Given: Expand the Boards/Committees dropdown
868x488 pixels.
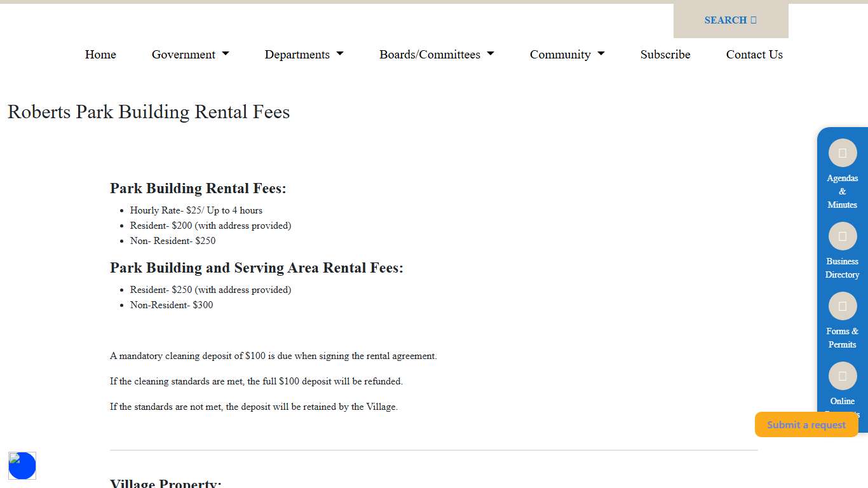Looking at the screenshot, I should [x=436, y=55].
